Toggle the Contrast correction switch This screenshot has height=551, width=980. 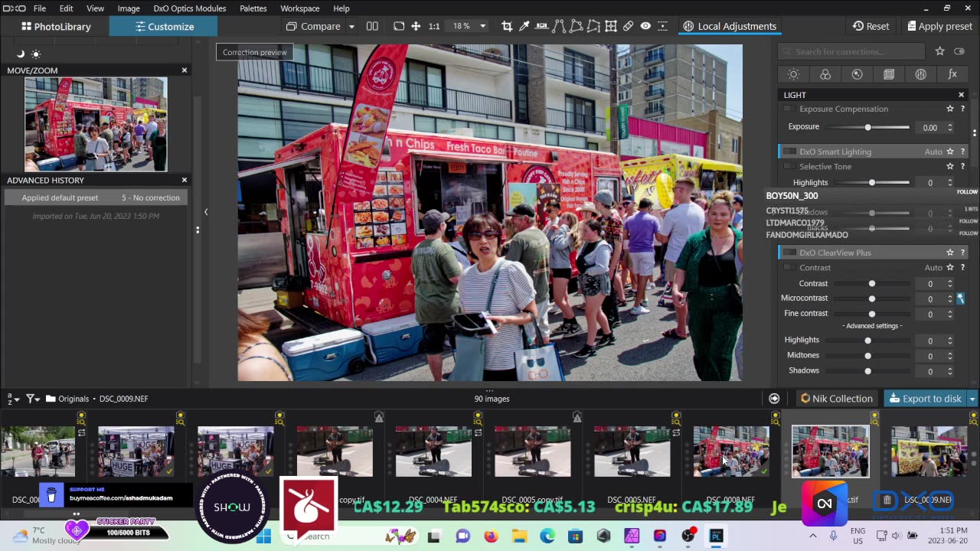tap(789, 268)
